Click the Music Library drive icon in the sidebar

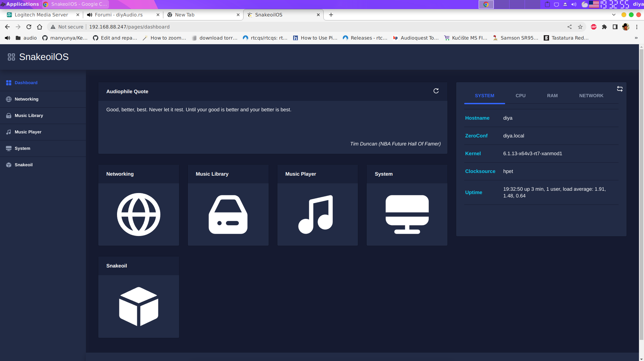coord(9,116)
